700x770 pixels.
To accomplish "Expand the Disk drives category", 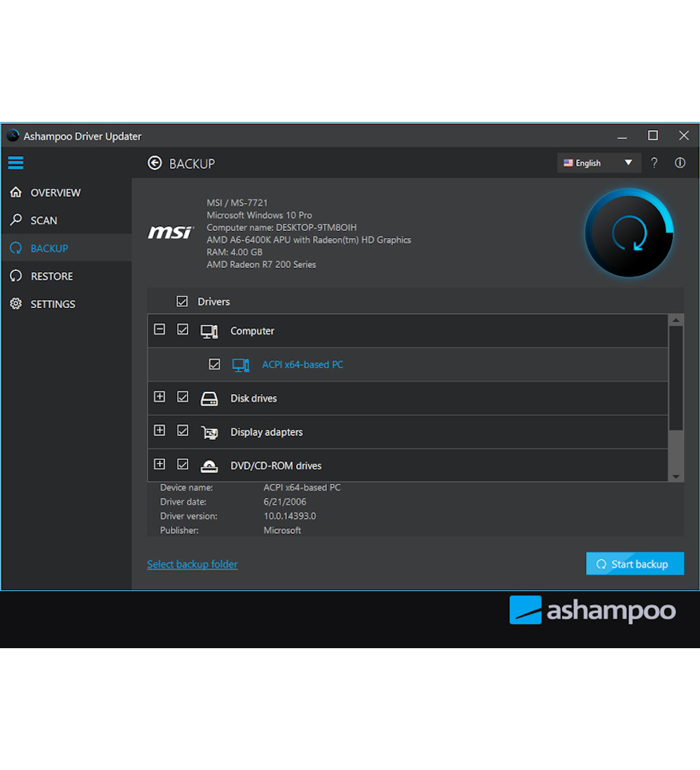I will click(160, 397).
